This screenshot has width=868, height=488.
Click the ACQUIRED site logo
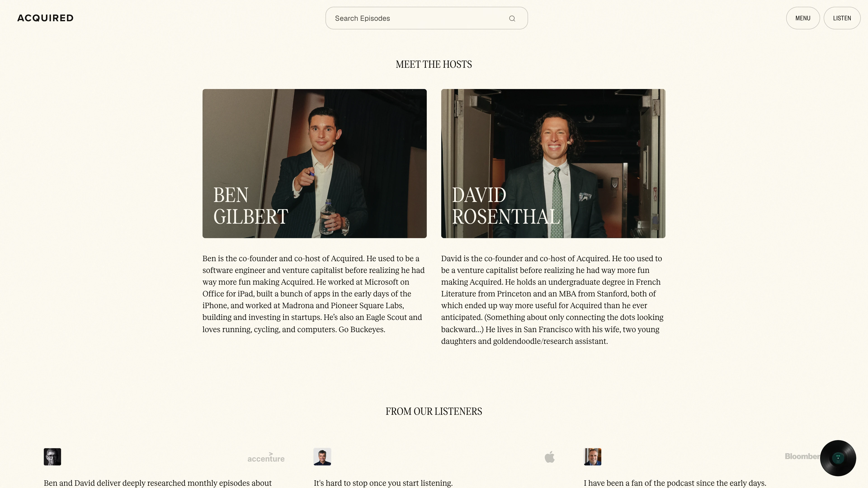[45, 18]
